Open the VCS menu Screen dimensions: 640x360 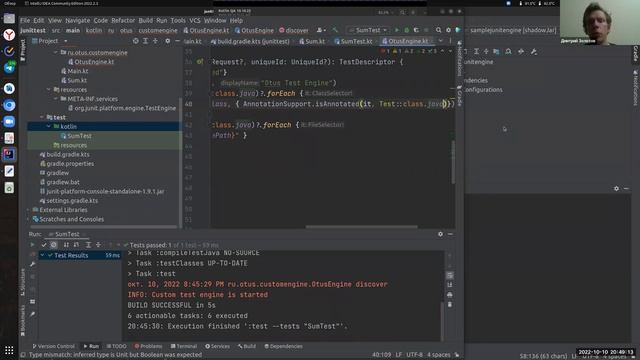pyautogui.click(x=195, y=20)
